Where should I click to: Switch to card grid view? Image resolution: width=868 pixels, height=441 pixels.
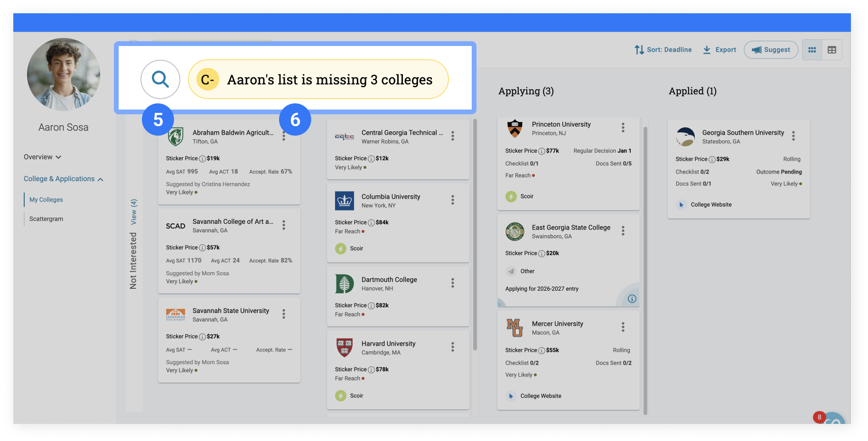(812, 50)
